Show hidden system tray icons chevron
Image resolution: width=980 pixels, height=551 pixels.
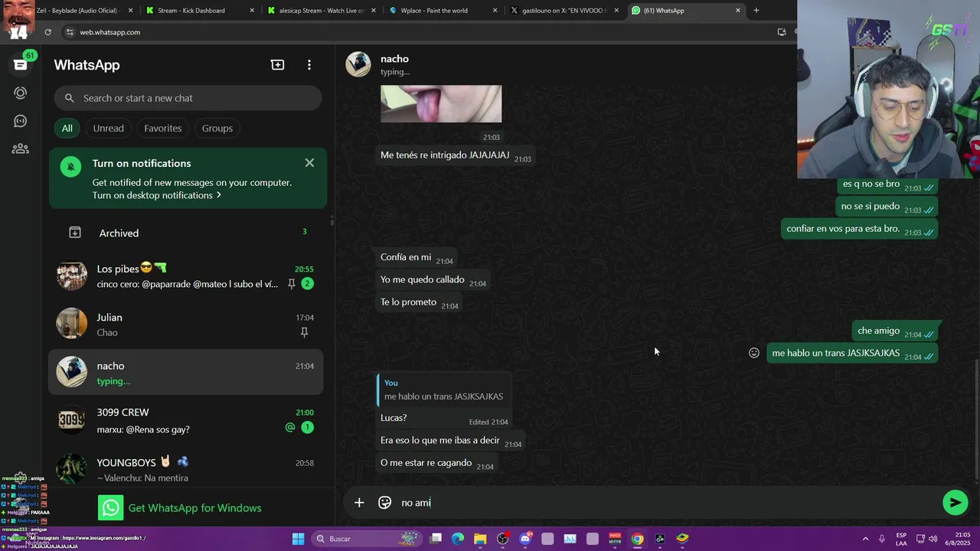point(866,539)
